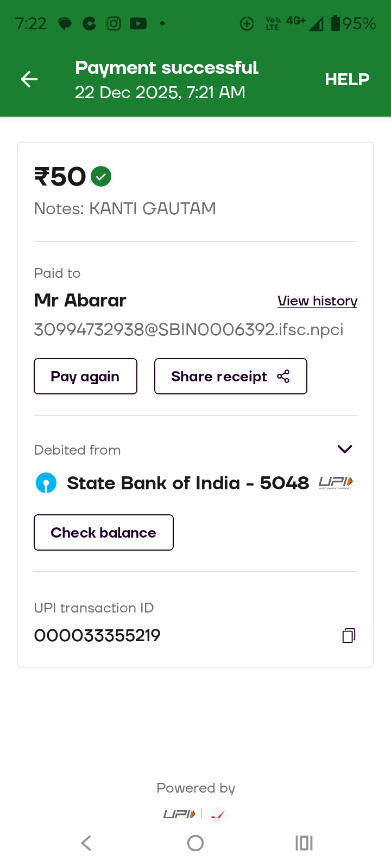
Task: Tap the Instagram notification icon in status bar
Action: click(x=113, y=23)
